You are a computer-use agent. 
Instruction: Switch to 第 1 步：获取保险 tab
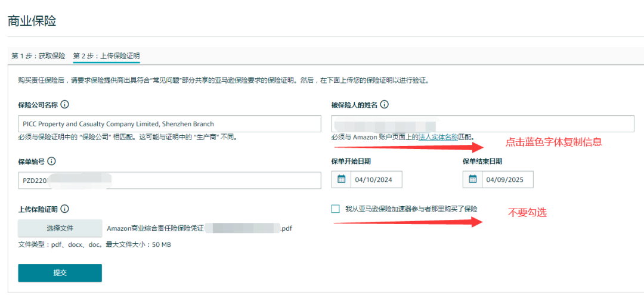pyautogui.click(x=38, y=56)
